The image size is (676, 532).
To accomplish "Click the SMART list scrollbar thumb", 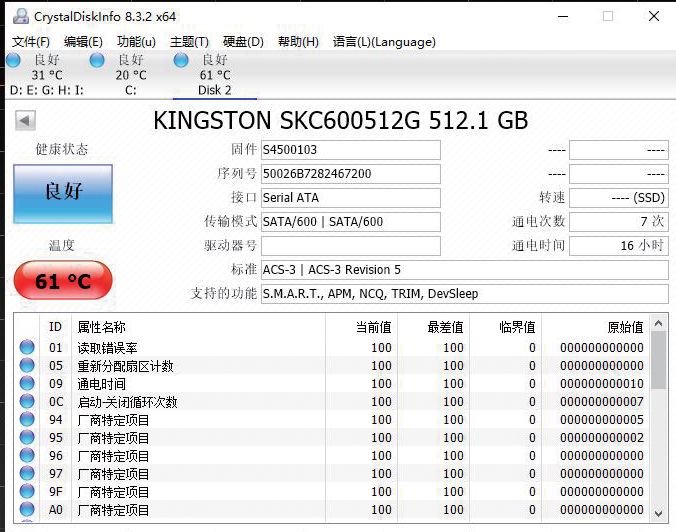I will point(658,360).
